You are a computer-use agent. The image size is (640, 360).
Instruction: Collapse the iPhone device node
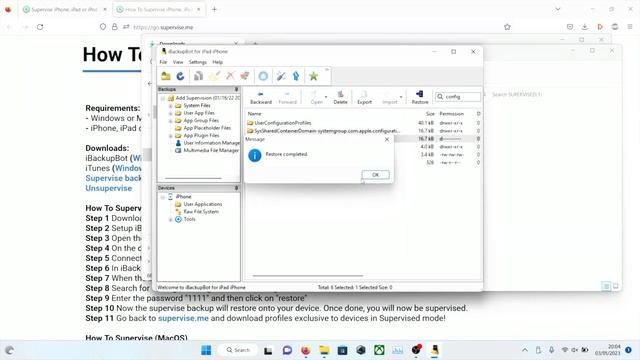[163, 197]
